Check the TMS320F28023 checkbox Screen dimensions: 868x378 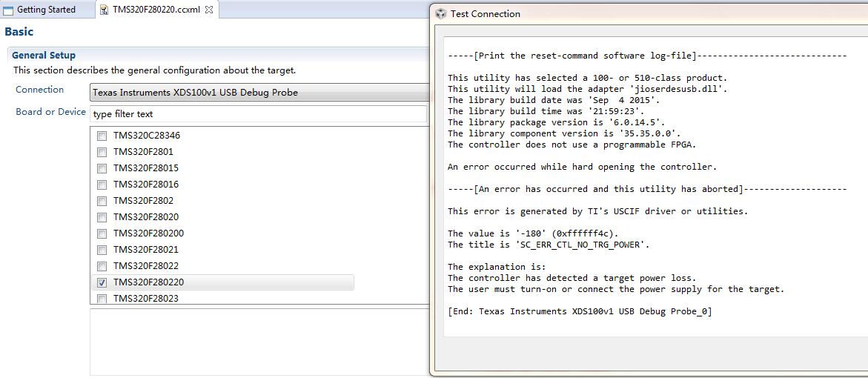coord(102,299)
